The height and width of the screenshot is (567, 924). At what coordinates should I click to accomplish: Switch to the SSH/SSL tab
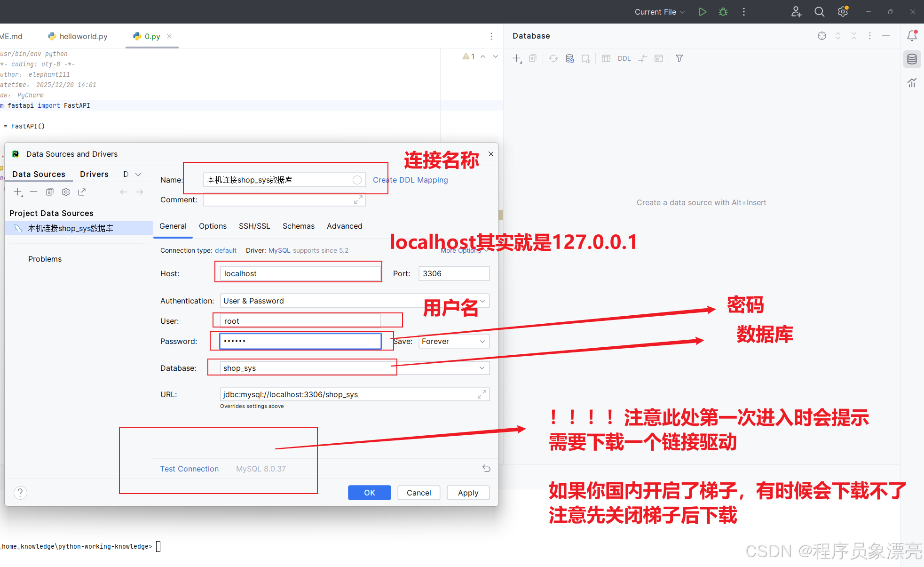tap(254, 226)
